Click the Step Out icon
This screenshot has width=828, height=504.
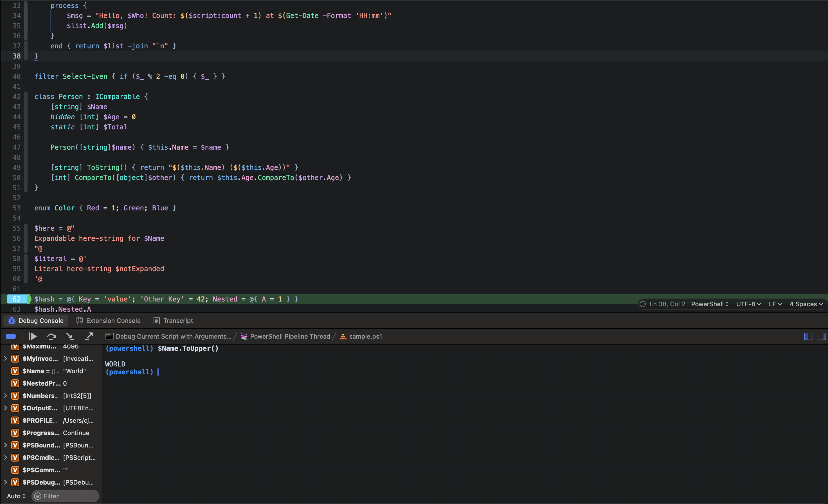pyautogui.click(x=89, y=336)
